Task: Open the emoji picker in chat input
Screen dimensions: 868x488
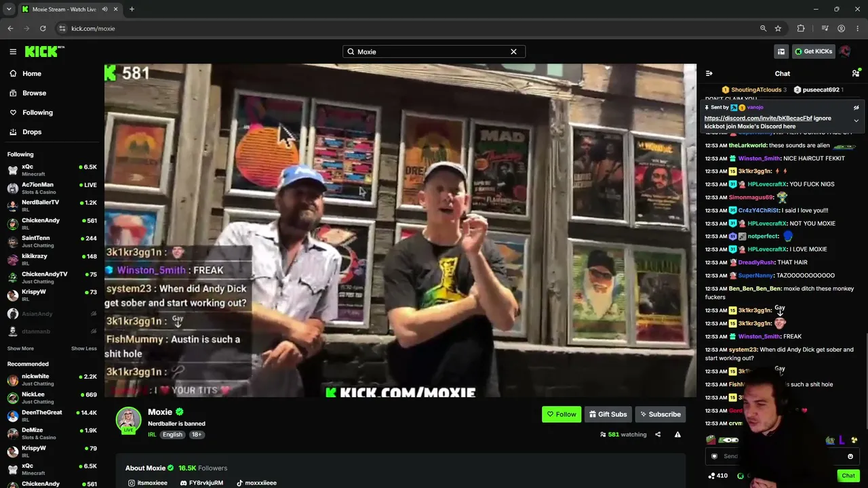Action: click(850, 456)
